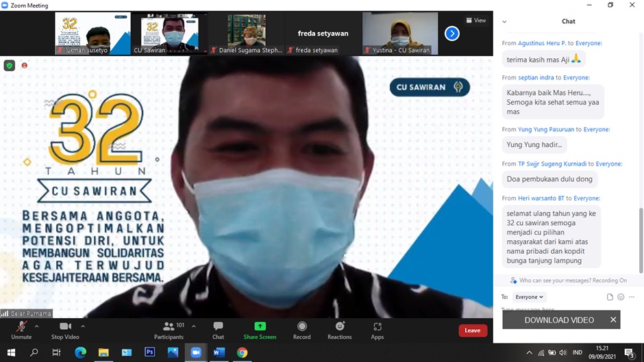Screen dimensions: 644x362
Task: Open the chat recipient Everyone dropdown
Action: pos(529,297)
